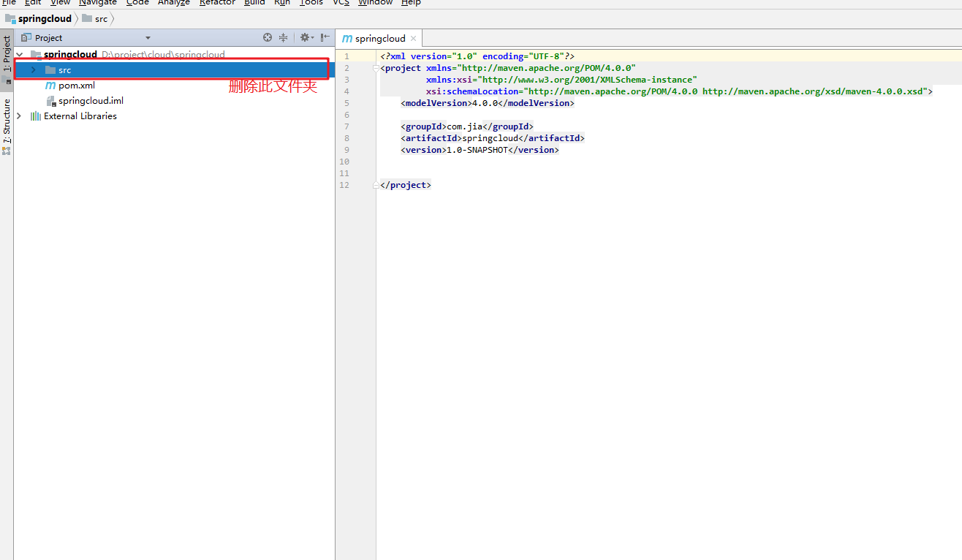Select the External Libraries row
This screenshot has height=560, width=962.
tap(174, 116)
